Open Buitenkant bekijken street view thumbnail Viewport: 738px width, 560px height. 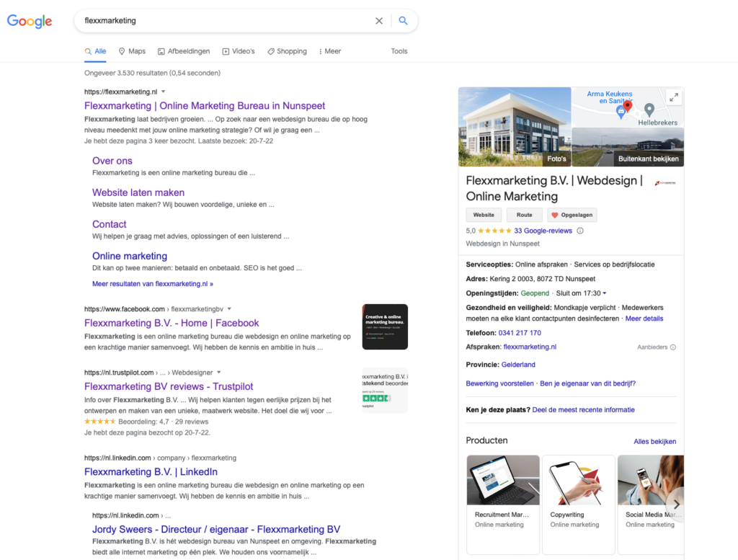[628, 147]
